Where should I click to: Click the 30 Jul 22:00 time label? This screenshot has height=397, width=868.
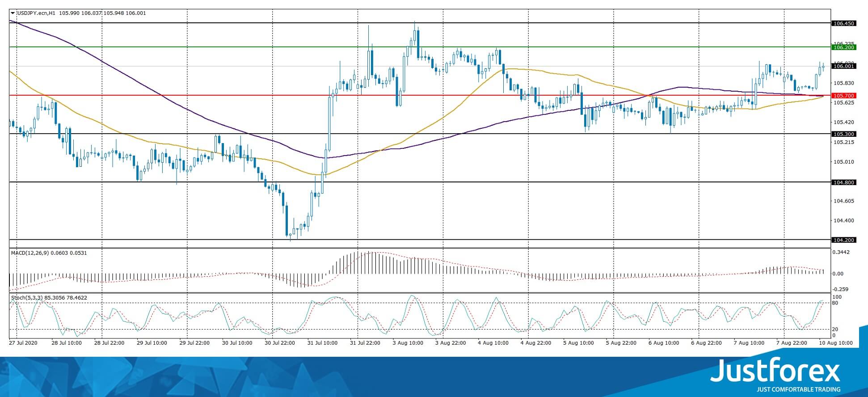pos(280,343)
